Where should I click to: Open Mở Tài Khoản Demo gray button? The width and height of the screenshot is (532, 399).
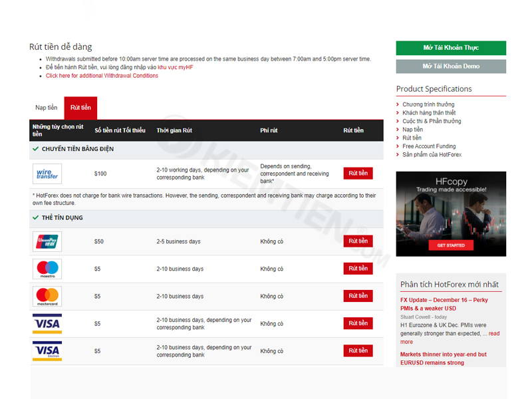pyautogui.click(x=451, y=66)
